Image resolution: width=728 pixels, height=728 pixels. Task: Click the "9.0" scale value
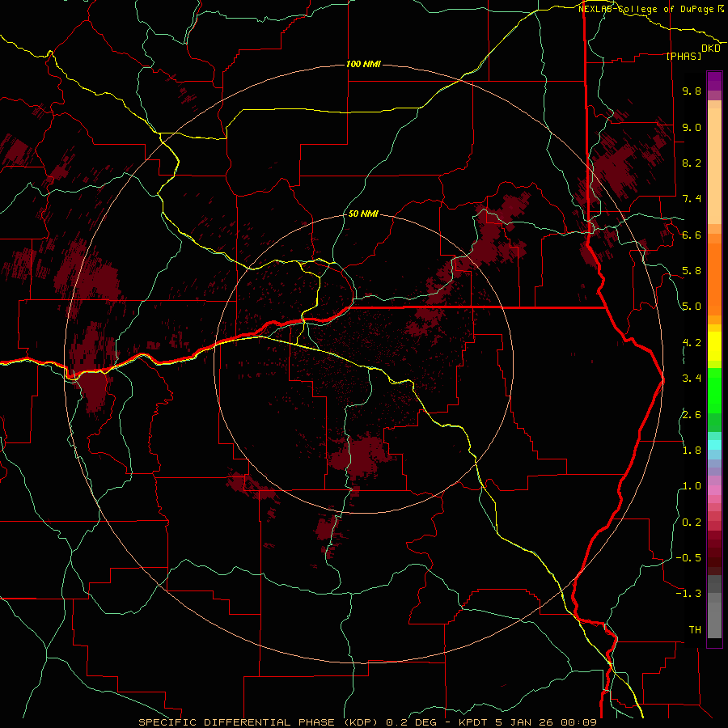click(692, 127)
